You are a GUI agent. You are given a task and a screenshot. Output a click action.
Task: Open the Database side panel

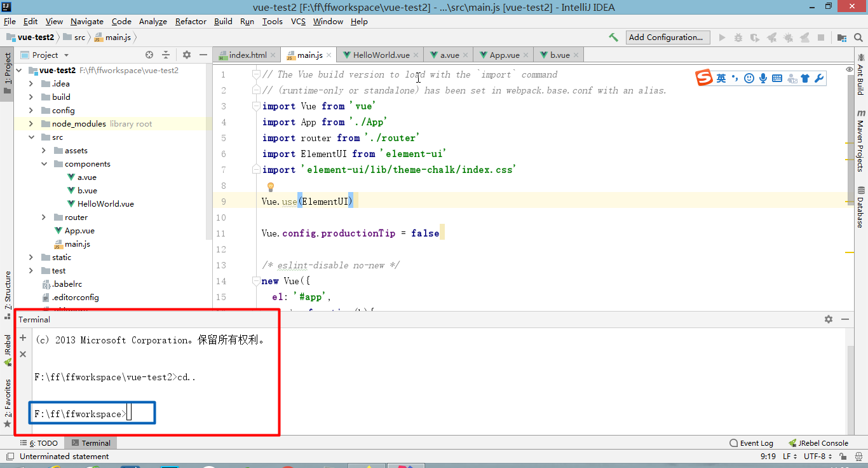[860, 207]
